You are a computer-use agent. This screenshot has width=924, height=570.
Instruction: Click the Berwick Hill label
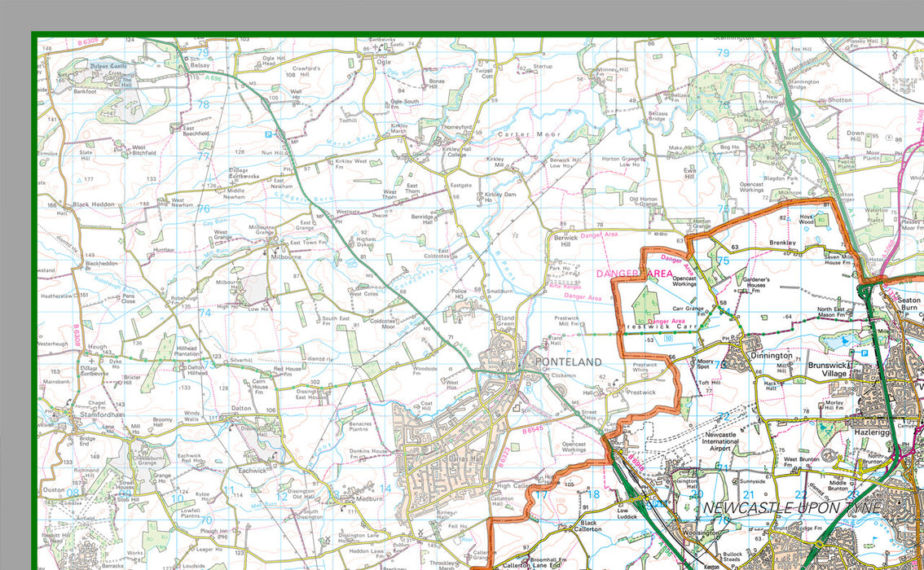565,241
